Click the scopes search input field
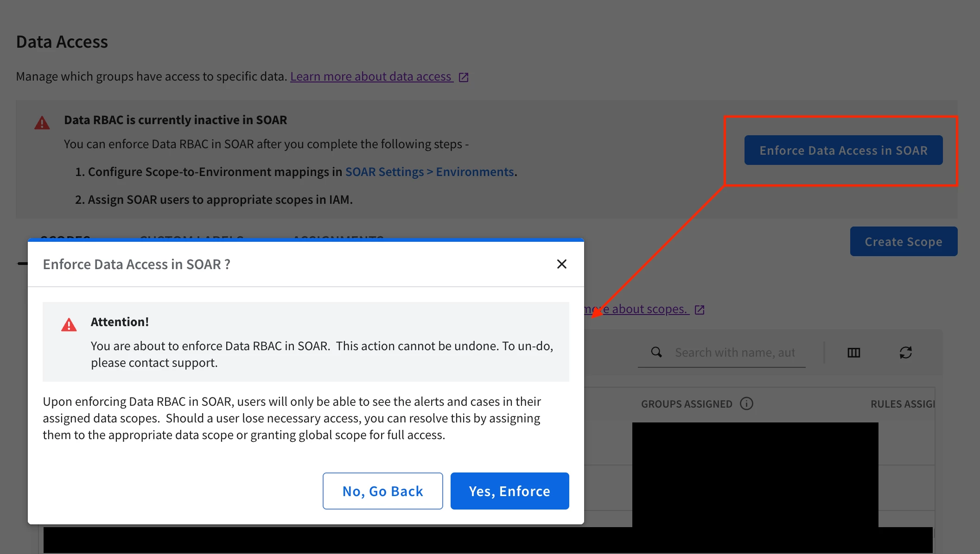 tap(735, 353)
